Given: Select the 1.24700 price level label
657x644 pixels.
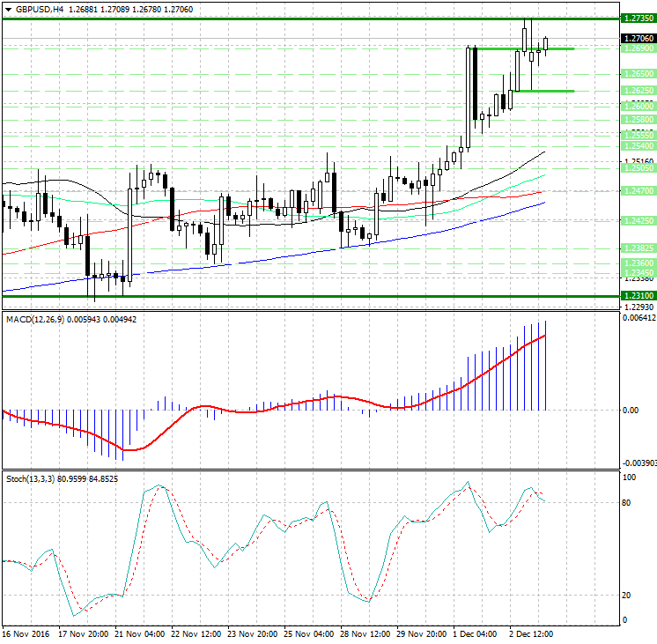Looking at the screenshot, I should tap(637, 190).
